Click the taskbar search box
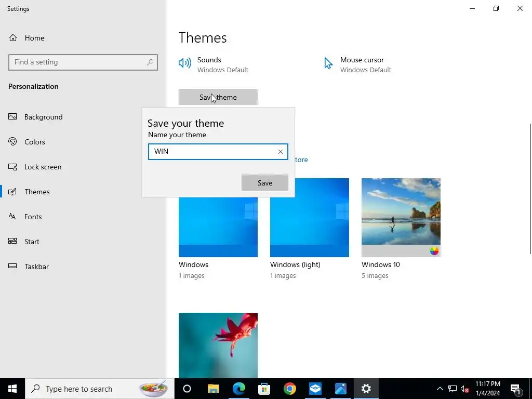The width and height of the screenshot is (532, 399). coord(100,389)
